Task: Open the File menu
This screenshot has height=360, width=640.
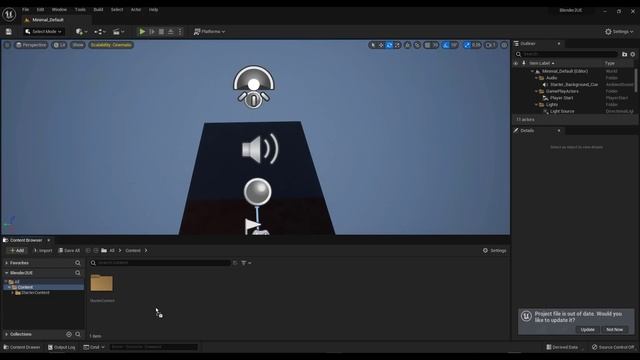Action: (x=25, y=9)
